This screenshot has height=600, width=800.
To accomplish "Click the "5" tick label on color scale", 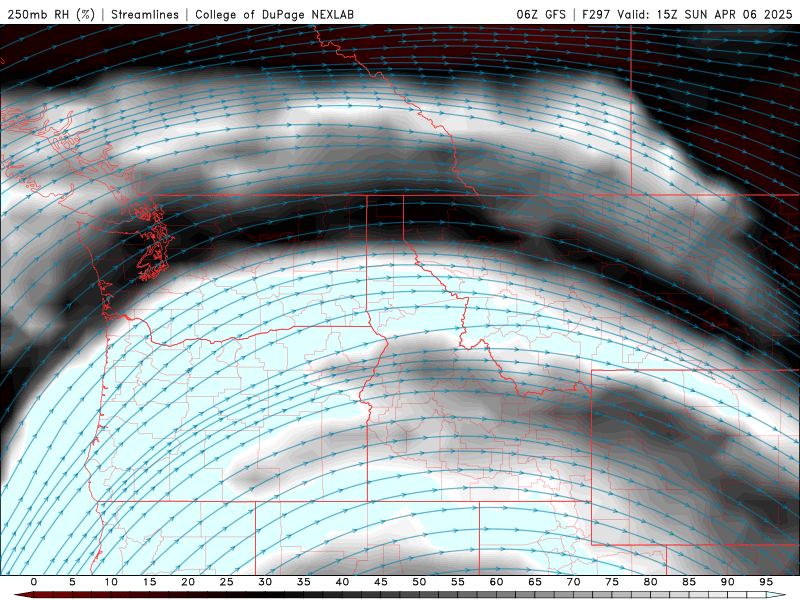I will 72,582.
